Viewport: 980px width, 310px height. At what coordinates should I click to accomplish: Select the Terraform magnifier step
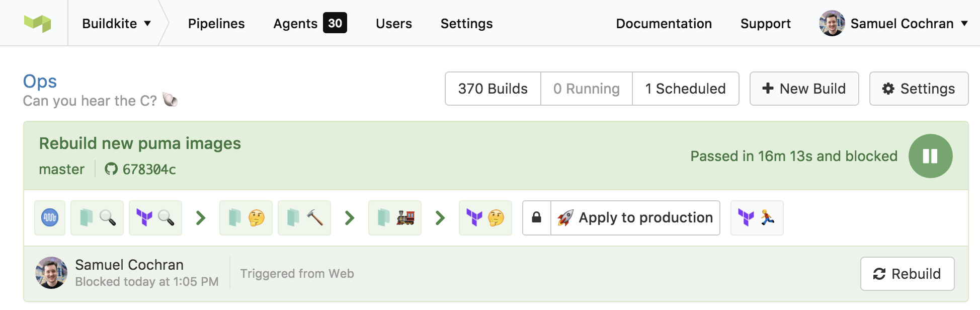(155, 218)
